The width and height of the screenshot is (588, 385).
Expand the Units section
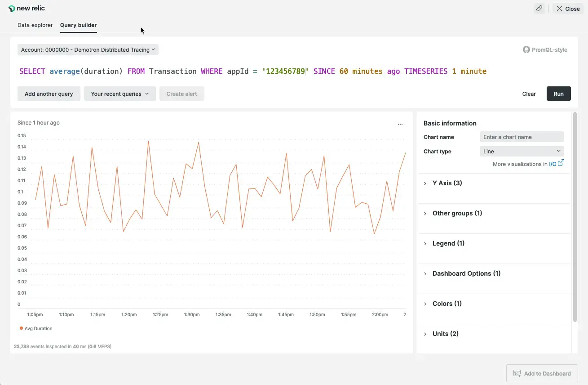pyautogui.click(x=445, y=334)
